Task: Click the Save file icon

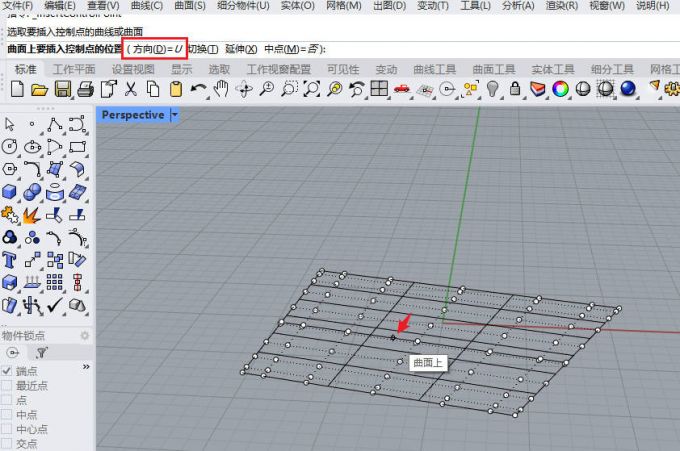Action: tap(62, 89)
